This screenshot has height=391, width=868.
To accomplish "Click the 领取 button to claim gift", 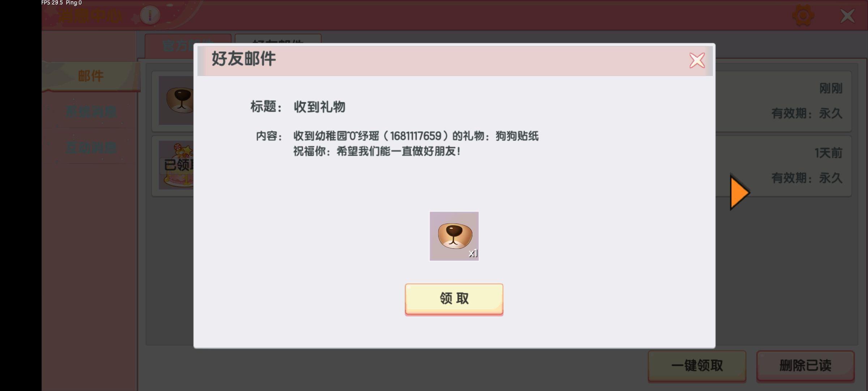I will pos(454,299).
